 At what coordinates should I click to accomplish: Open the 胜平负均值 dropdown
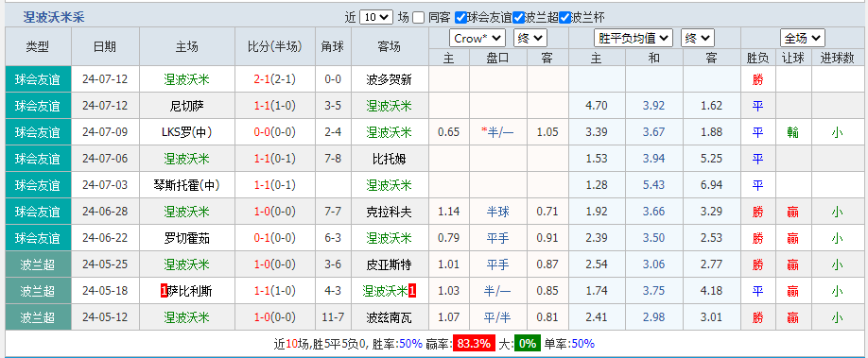(634, 38)
